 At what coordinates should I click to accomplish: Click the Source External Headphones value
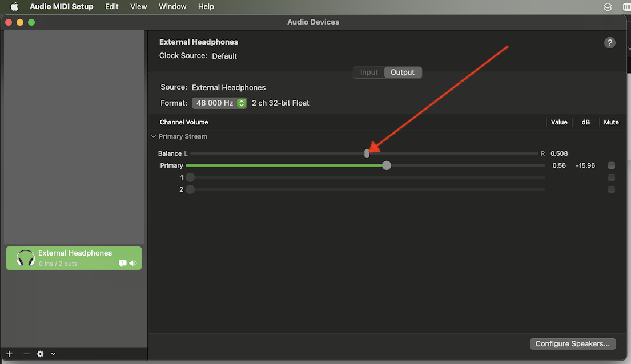click(228, 87)
